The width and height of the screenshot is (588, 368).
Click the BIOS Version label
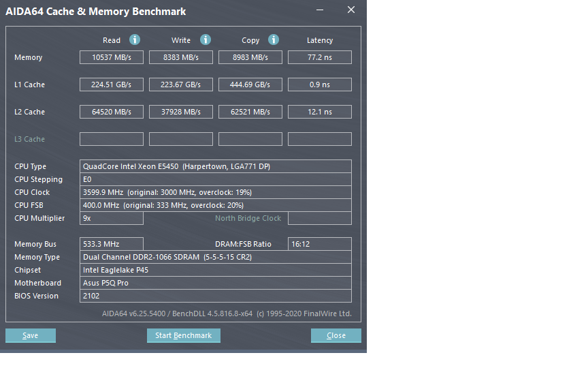(36, 296)
